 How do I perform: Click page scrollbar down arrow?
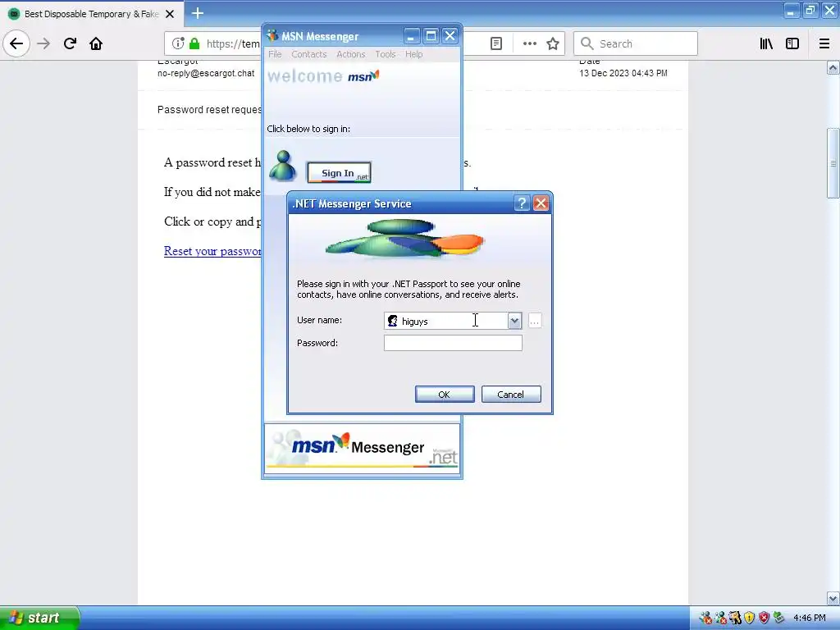pyautogui.click(x=833, y=598)
